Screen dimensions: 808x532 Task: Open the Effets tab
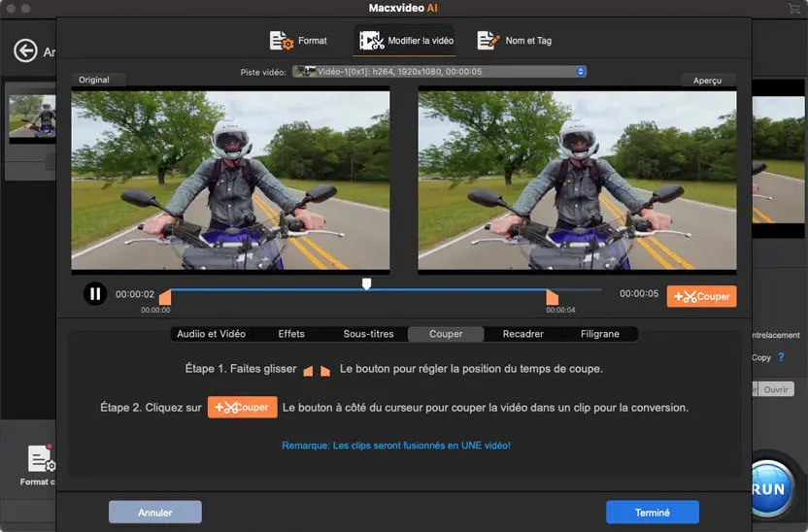pos(291,334)
